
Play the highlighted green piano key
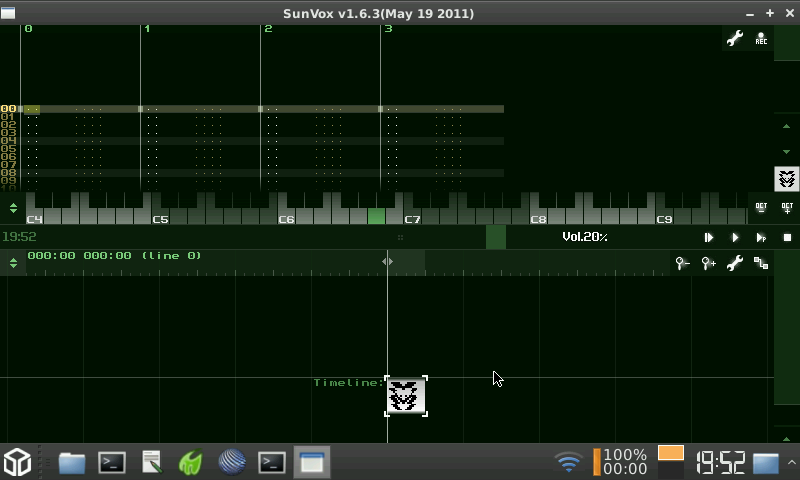tap(377, 216)
